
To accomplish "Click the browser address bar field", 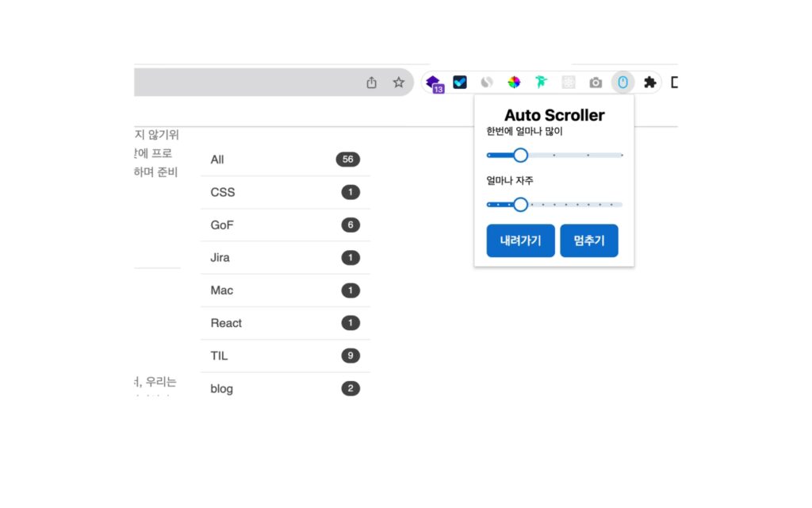I will tap(246, 83).
